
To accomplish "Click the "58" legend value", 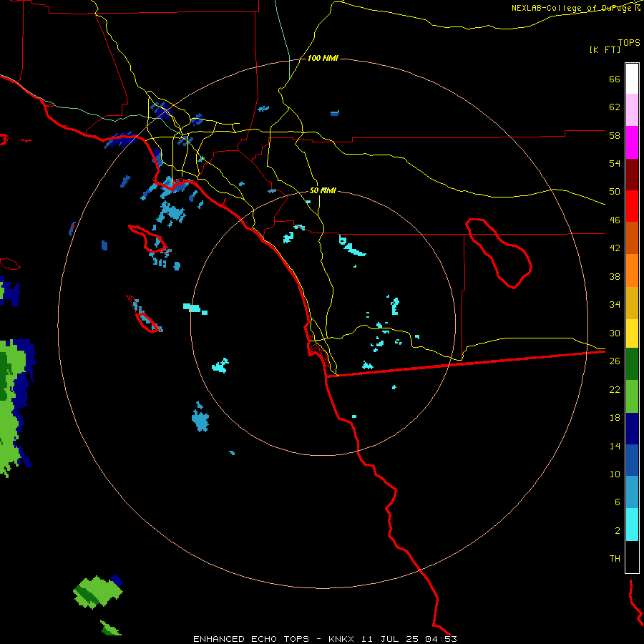I will click(x=615, y=135).
